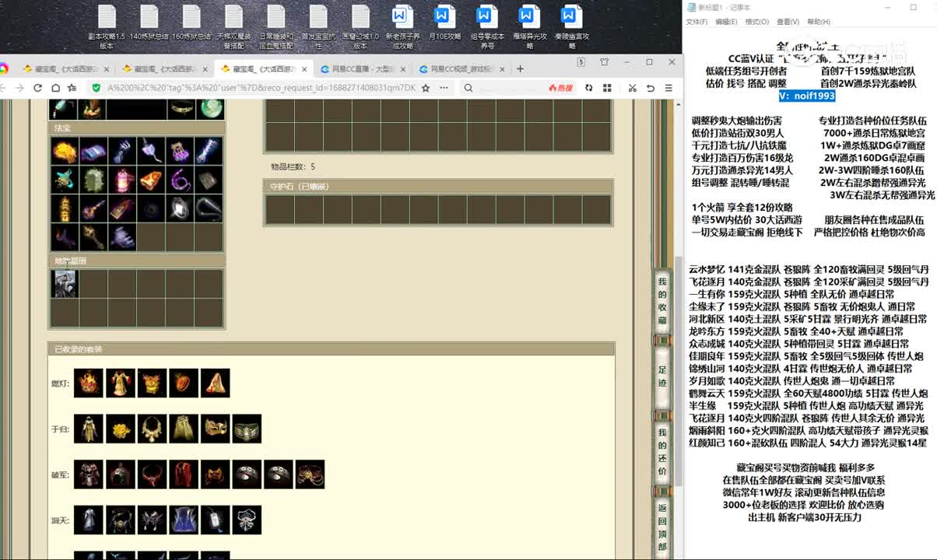The height and width of the screenshot is (560, 937).
Task: Click the scissors screenshot tool icon
Action: [632, 88]
